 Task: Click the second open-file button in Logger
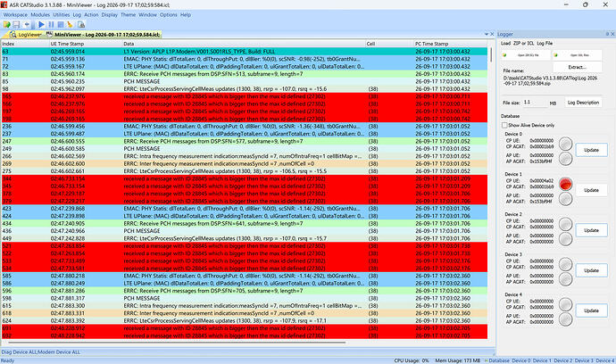577,55
